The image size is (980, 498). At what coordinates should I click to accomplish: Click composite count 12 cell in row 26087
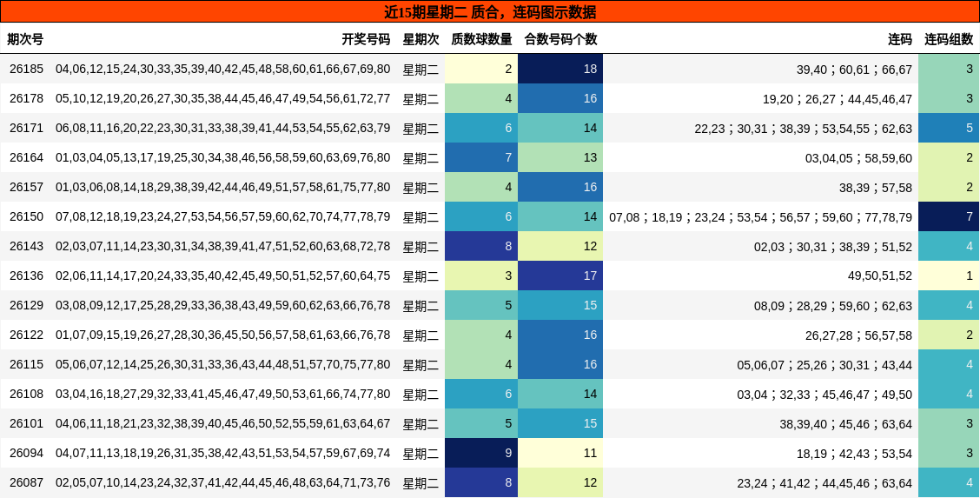(560, 483)
